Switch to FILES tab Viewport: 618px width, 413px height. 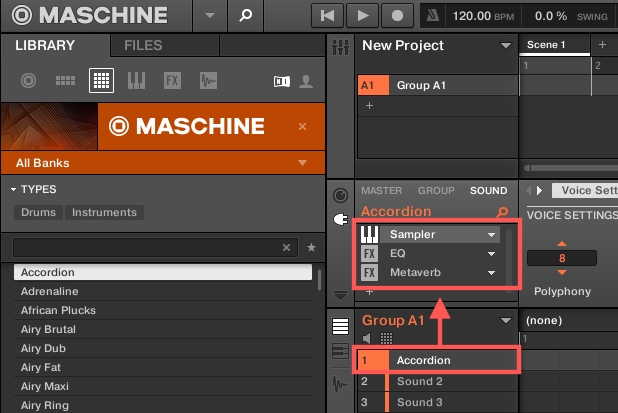(143, 45)
